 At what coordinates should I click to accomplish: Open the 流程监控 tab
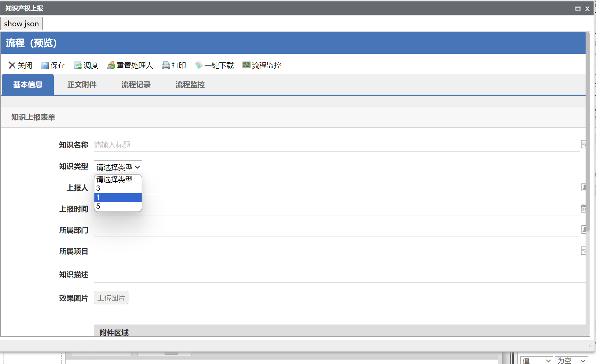[x=190, y=85]
